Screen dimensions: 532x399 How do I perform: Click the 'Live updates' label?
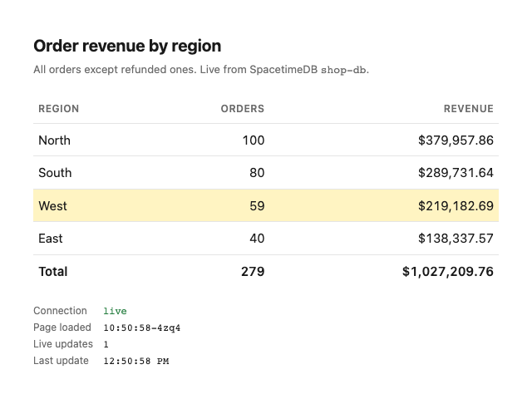[x=63, y=344]
